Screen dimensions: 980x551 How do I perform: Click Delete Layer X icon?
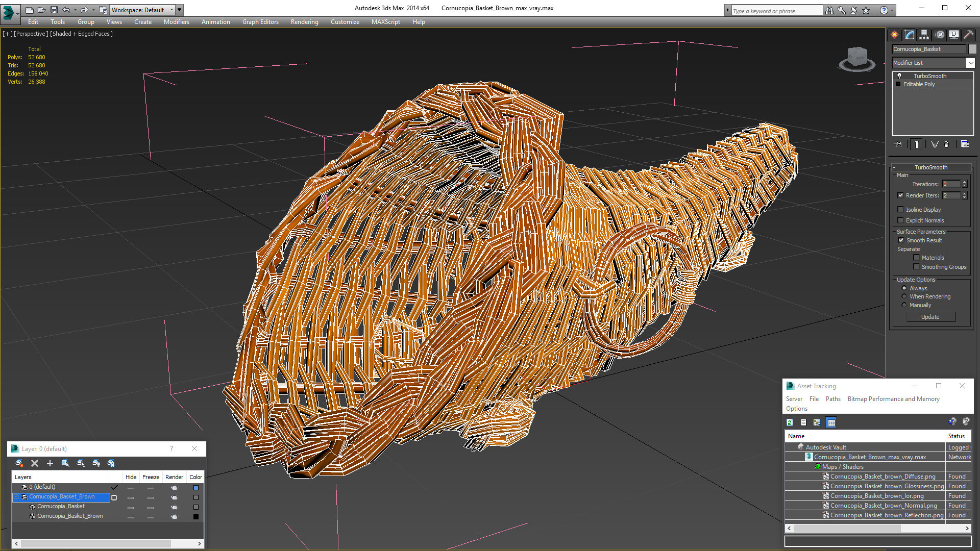click(x=35, y=463)
